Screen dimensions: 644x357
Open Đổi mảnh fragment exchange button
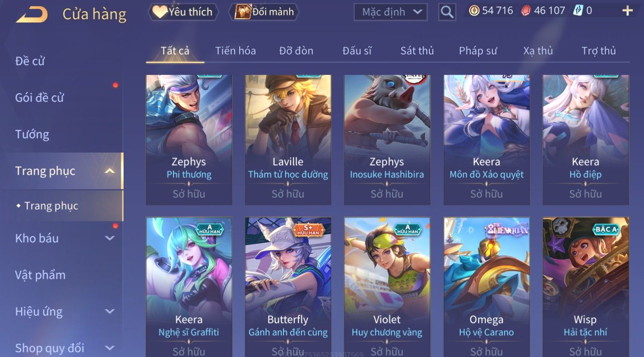tap(264, 12)
